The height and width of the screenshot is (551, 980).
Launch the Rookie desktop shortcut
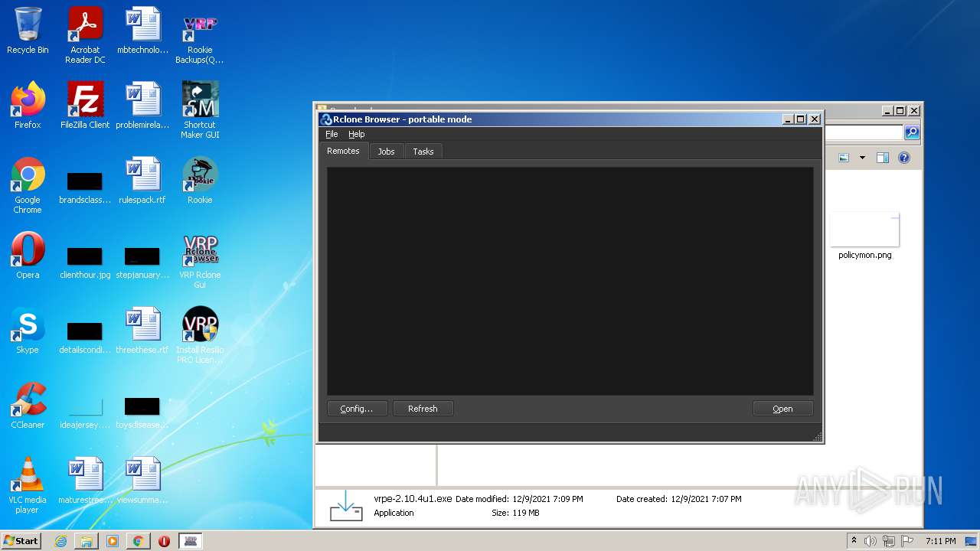coord(200,181)
